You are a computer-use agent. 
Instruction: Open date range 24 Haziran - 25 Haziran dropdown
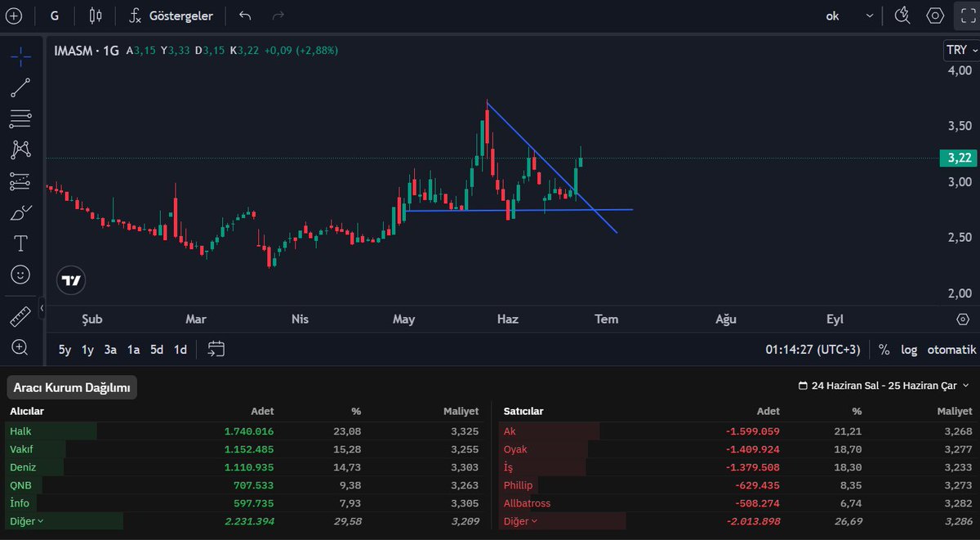[x=884, y=386]
